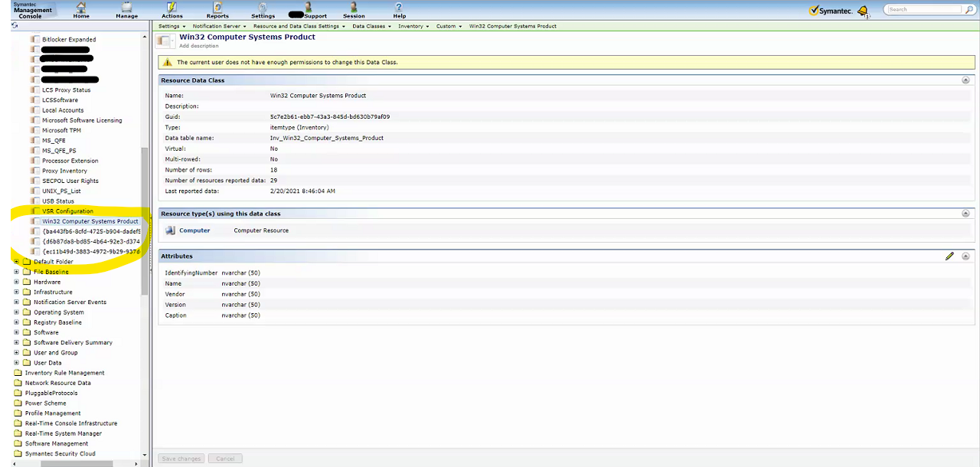The height and width of the screenshot is (467, 980).
Task: Open the Notification Server Events folder
Action: 70,302
